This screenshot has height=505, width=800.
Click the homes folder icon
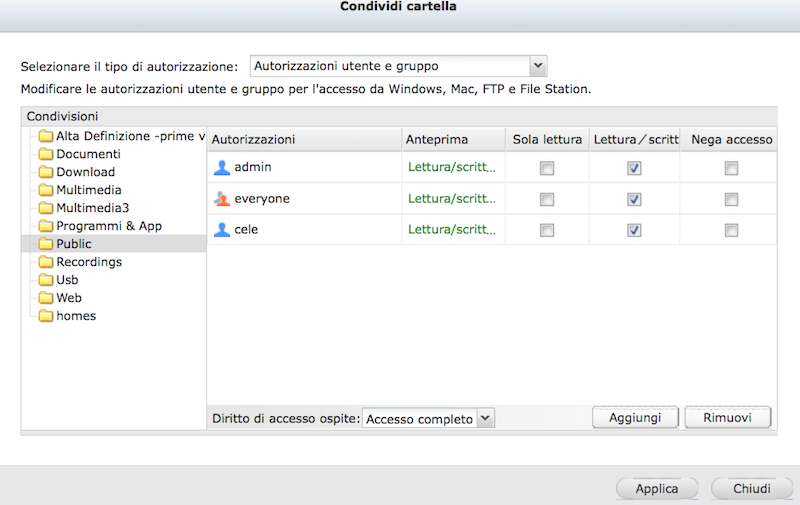45,316
